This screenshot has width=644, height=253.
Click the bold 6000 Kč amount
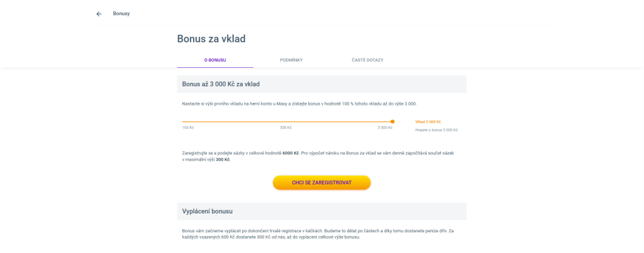(291, 153)
